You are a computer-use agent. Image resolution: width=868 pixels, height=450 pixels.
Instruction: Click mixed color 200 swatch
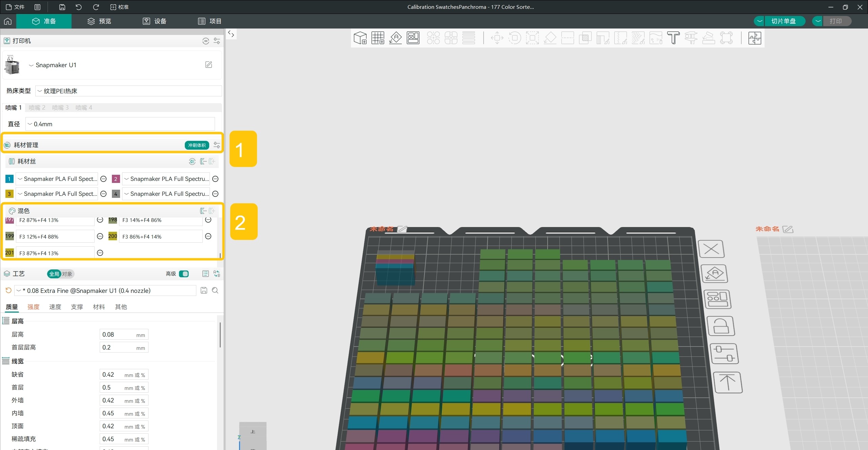[x=113, y=236]
